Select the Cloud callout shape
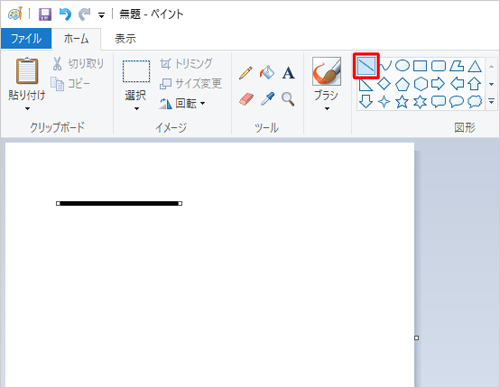This screenshot has width=500, height=388. [475, 102]
